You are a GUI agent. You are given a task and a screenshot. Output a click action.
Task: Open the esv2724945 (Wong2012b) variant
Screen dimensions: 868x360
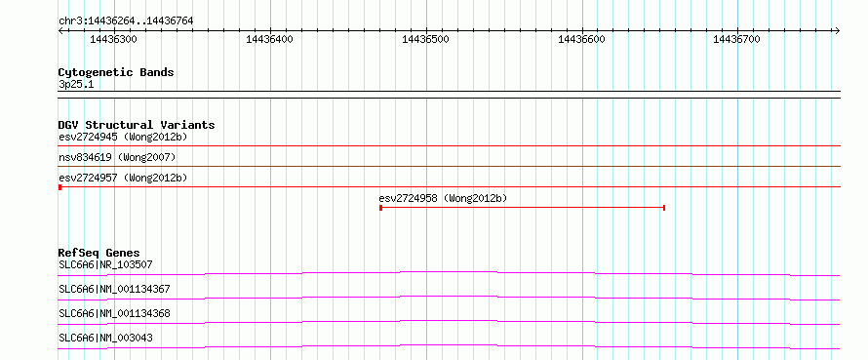tap(123, 137)
